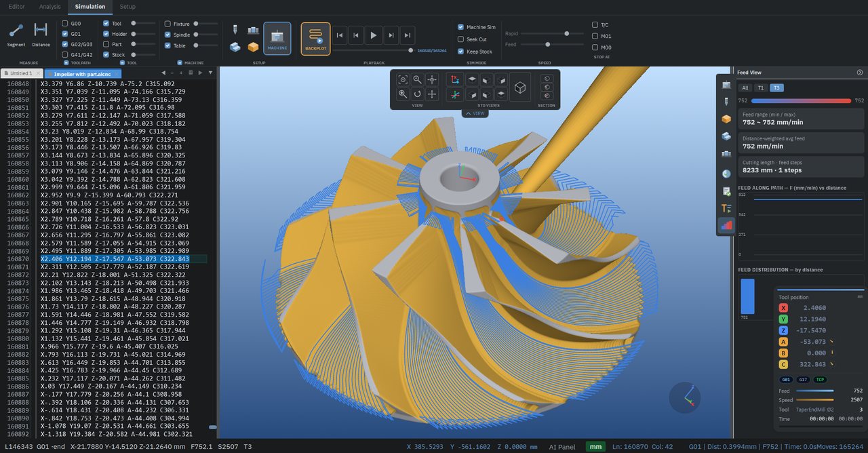
Task: Click the Machine setup button
Action: [x=277, y=38]
